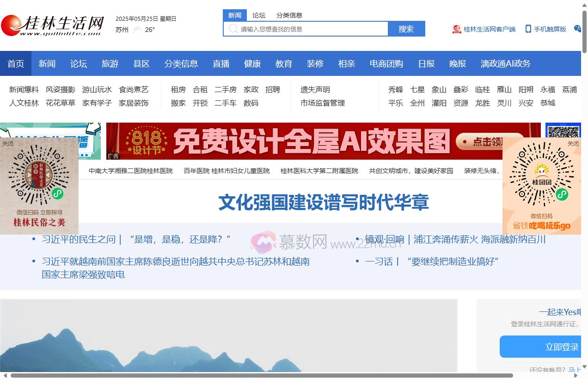The width and height of the screenshot is (588, 379).
Task: Switch to the 论坛 search tab
Action: click(258, 15)
